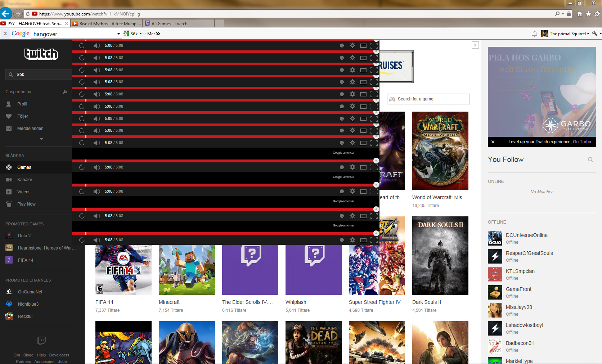Viewport: 602px width, 364px height.
Task: Expand the Twitch sidebar arrow below Meddelanden
Action: pos(41,139)
